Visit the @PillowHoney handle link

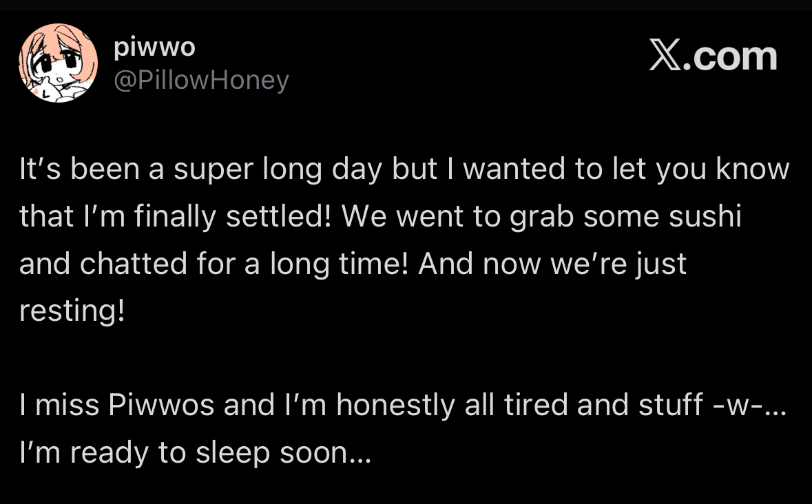201,81
